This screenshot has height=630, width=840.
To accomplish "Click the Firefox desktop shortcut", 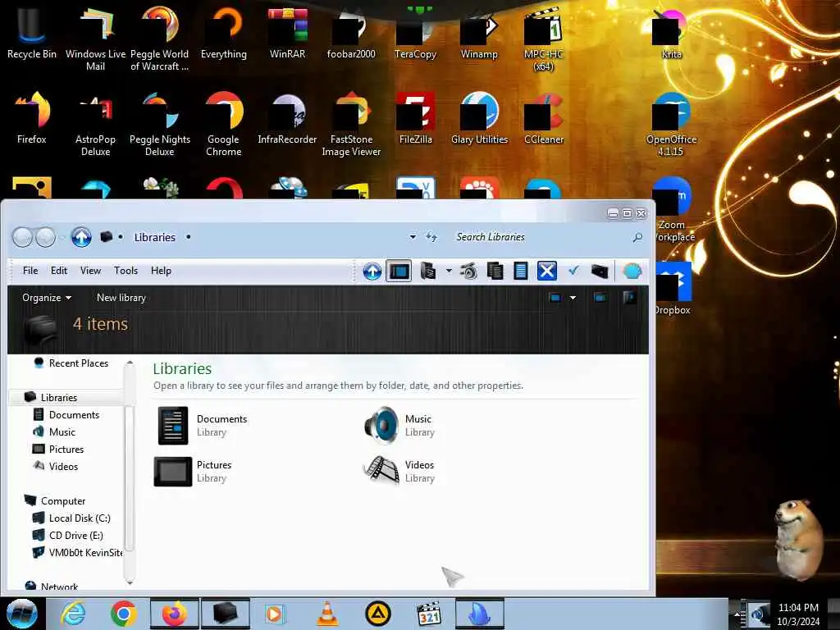I will pos(32,118).
